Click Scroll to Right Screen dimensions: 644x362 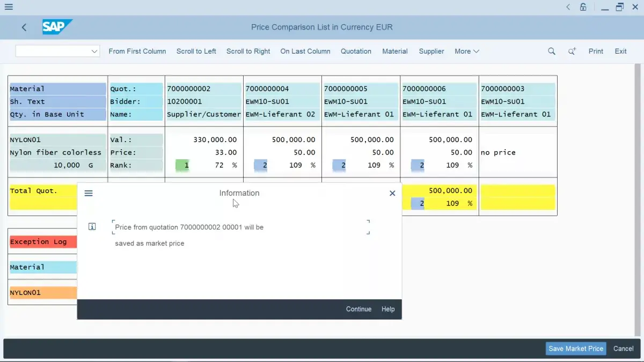click(x=248, y=51)
